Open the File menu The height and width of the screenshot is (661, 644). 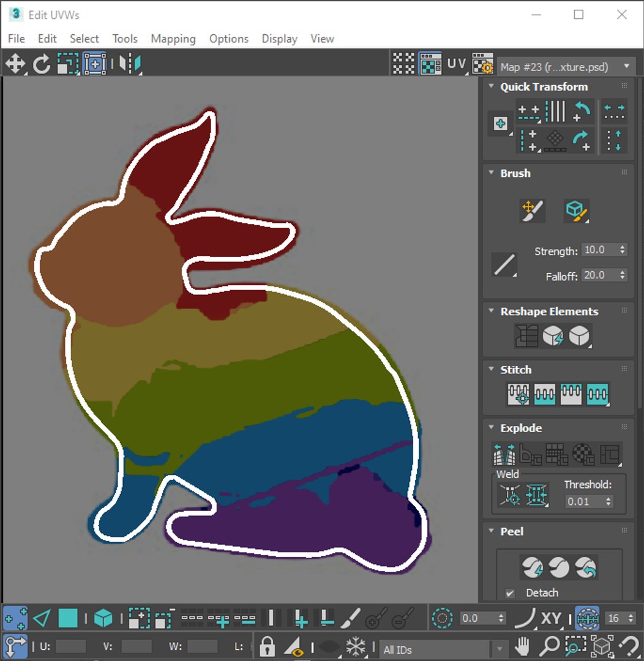click(x=17, y=39)
